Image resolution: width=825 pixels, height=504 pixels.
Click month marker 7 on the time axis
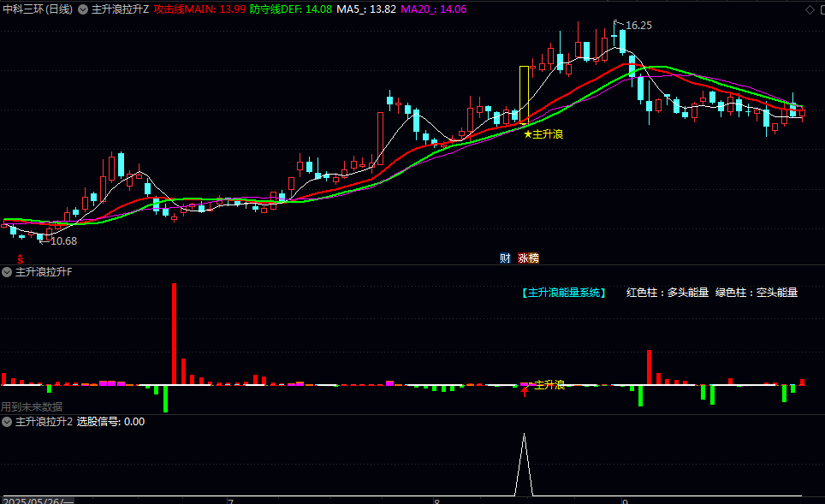tap(230, 501)
